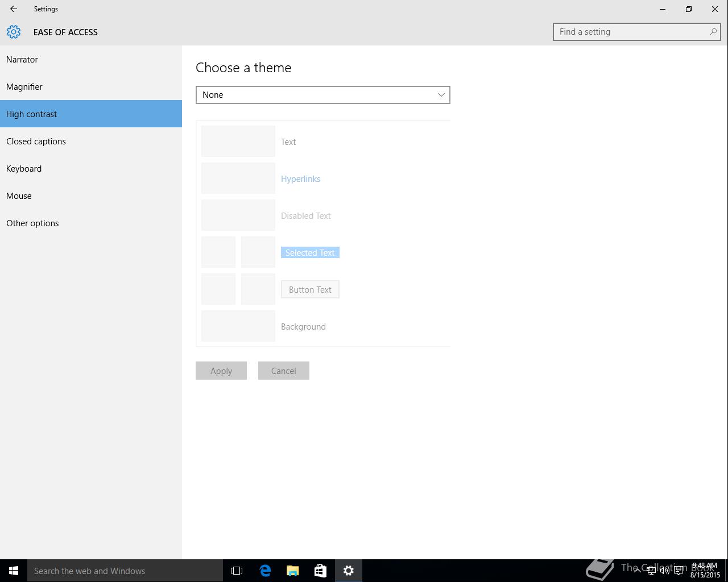The image size is (728, 582).
Task: Open Keyboard accessibility settings
Action: pyautogui.click(x=91, y=168)
